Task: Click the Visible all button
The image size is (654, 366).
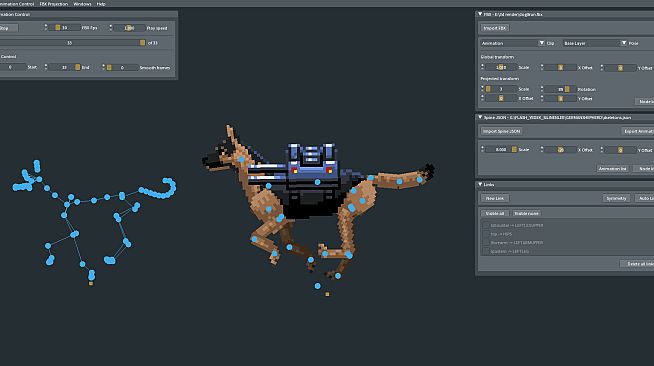Action: (495, 213)
